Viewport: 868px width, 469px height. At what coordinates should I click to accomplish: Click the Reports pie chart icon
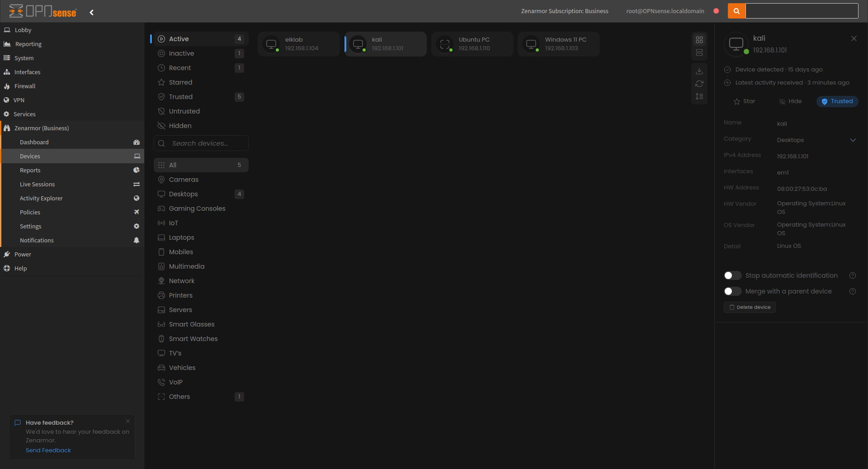coord(137,170)
